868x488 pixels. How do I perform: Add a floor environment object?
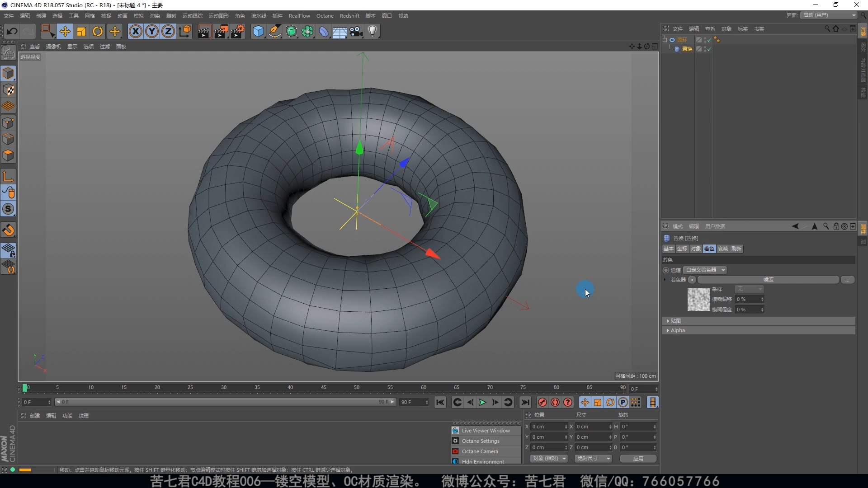[x=340, y=31]
